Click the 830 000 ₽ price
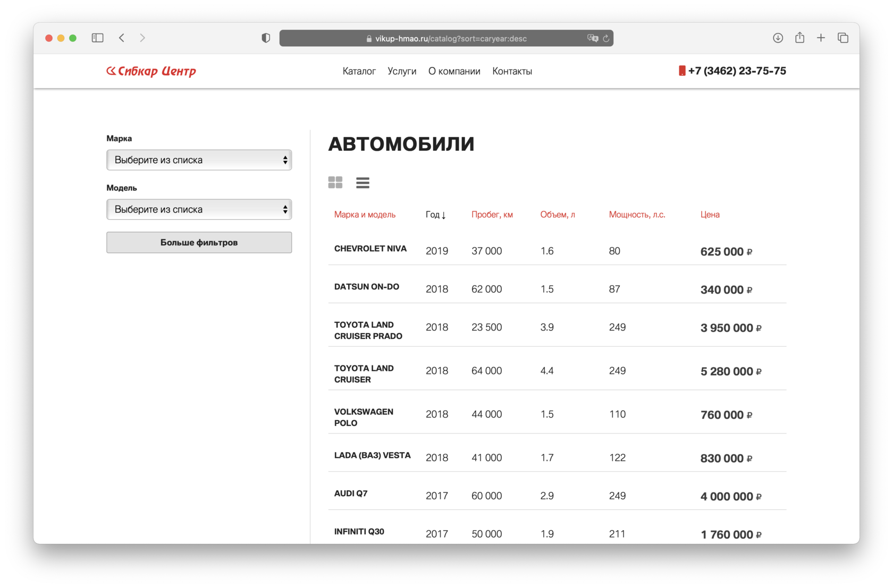The image size is (893, 588). pos(726,459)
